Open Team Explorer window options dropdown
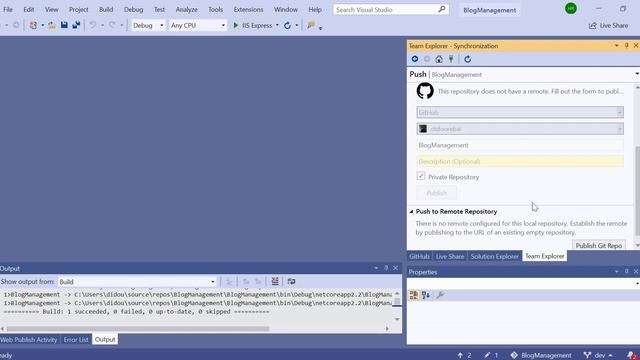The image size is (640, 360). pyautogui.click(x=616, y=46)
